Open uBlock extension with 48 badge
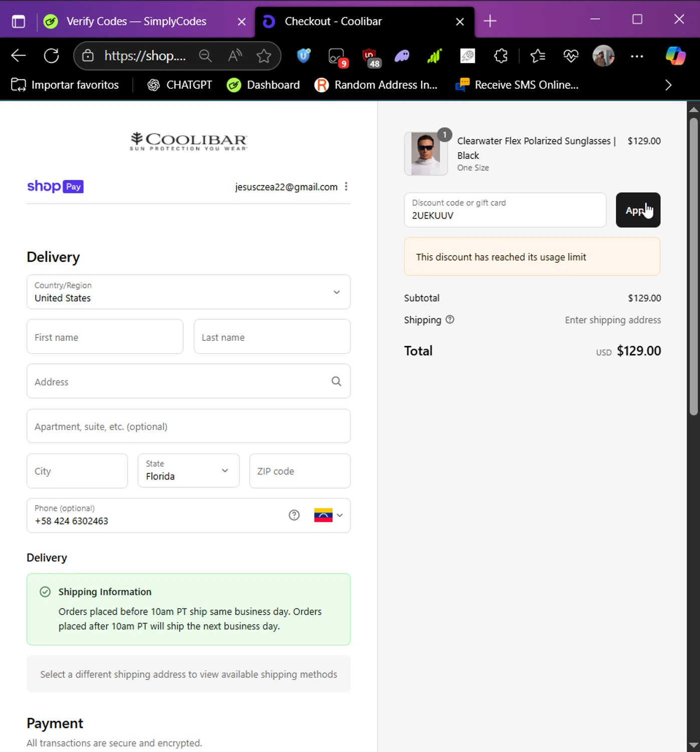 click(371, 58)
